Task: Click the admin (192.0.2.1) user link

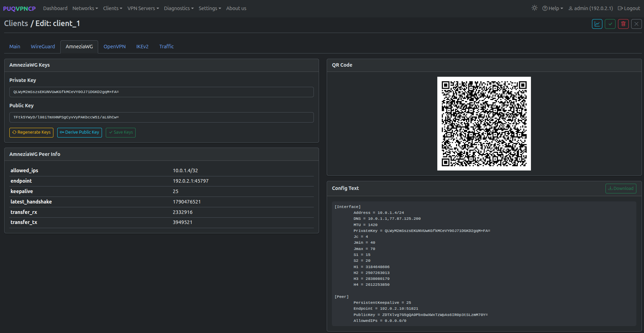Action: click(591, 8)
